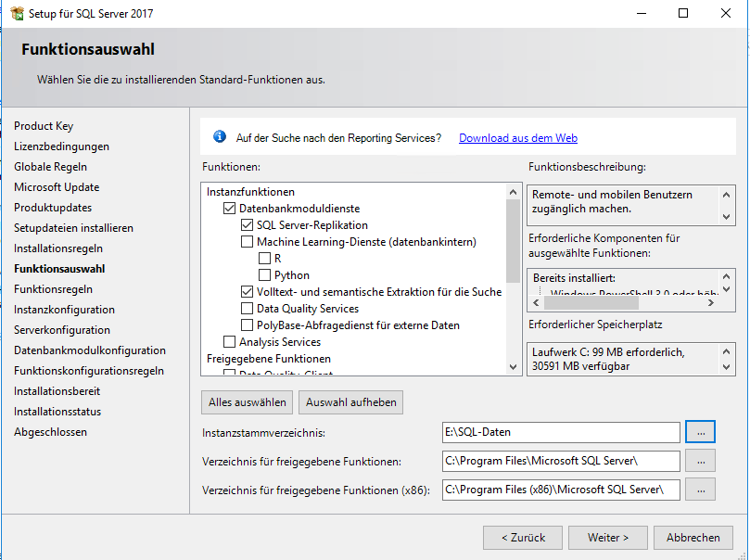This screenshot has width=750, height=560.
Task: Click the blue information icon beside Reporting Services
Action: pos(220,137)
